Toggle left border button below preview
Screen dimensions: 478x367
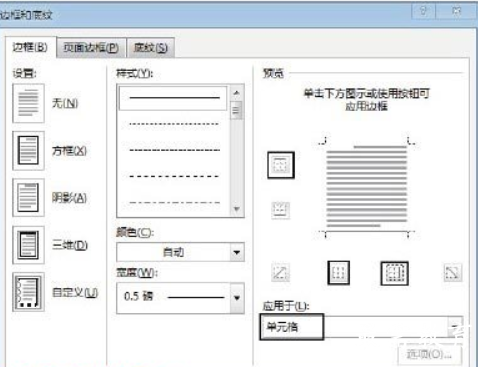[338, 273]
